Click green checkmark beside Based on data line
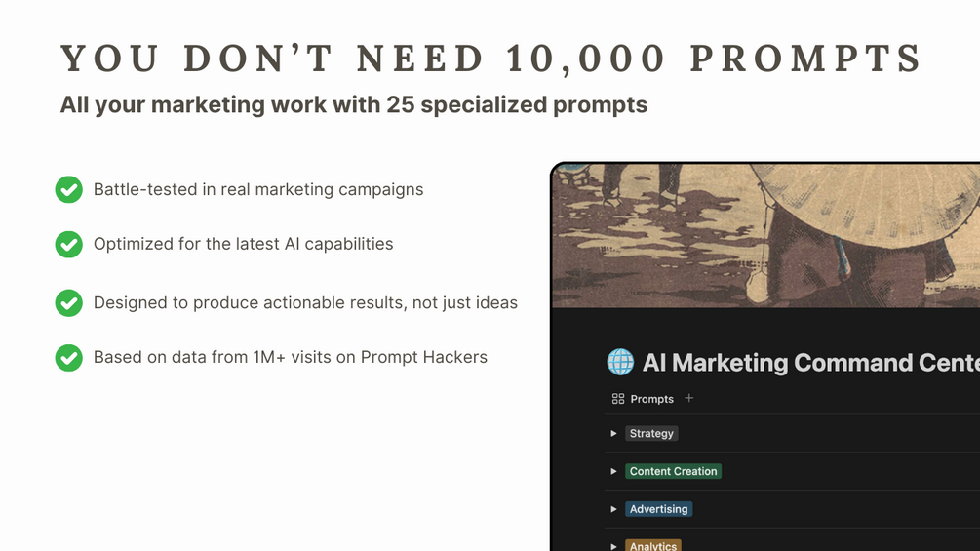This screenshot has width=980, height=551. [x=69, y=357]
